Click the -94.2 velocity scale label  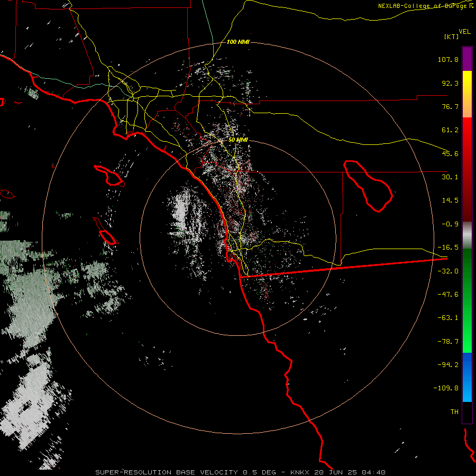pos(448,364)
